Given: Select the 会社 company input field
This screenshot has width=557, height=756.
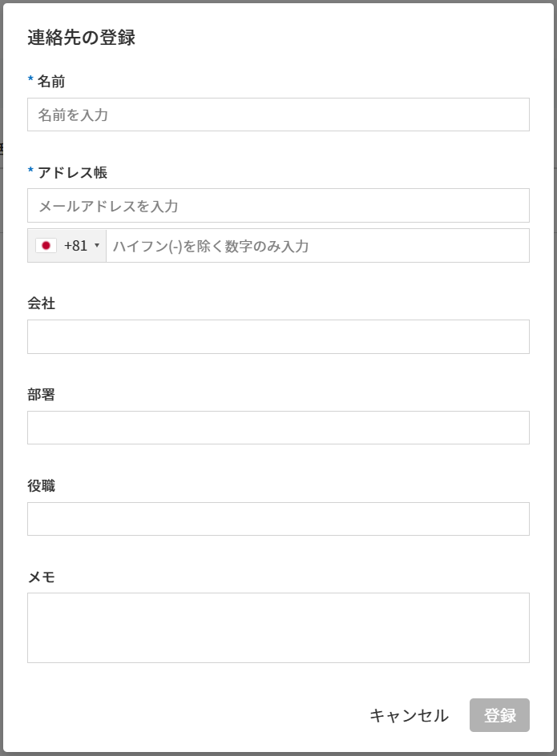Looking at the screenshot, I should [x=278, y=336].
